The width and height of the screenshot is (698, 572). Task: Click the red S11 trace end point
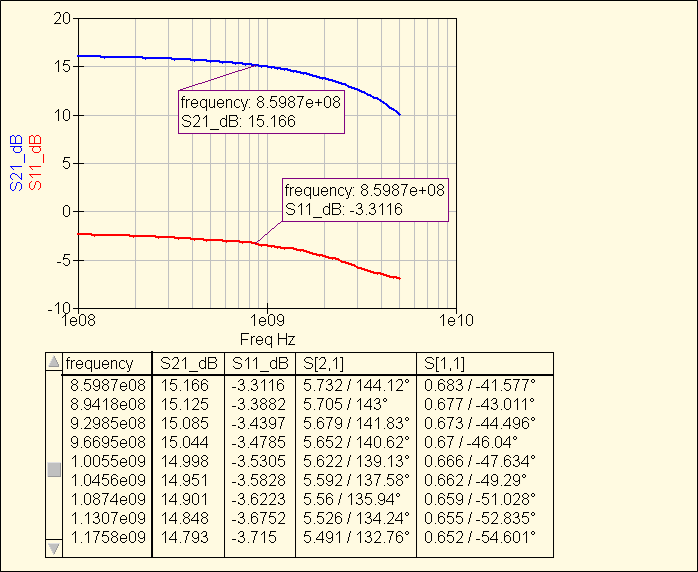pyautogui.click(x=400, y=278)
